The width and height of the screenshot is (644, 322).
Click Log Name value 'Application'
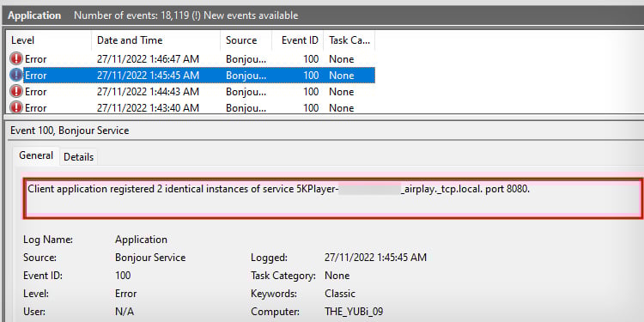pyautogui.click(x=142, y=240)
